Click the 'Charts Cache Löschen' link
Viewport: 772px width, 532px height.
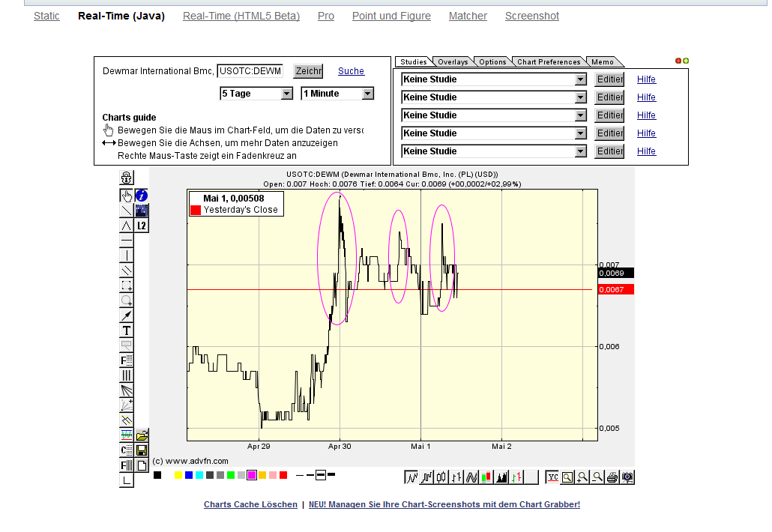(250, 504)
